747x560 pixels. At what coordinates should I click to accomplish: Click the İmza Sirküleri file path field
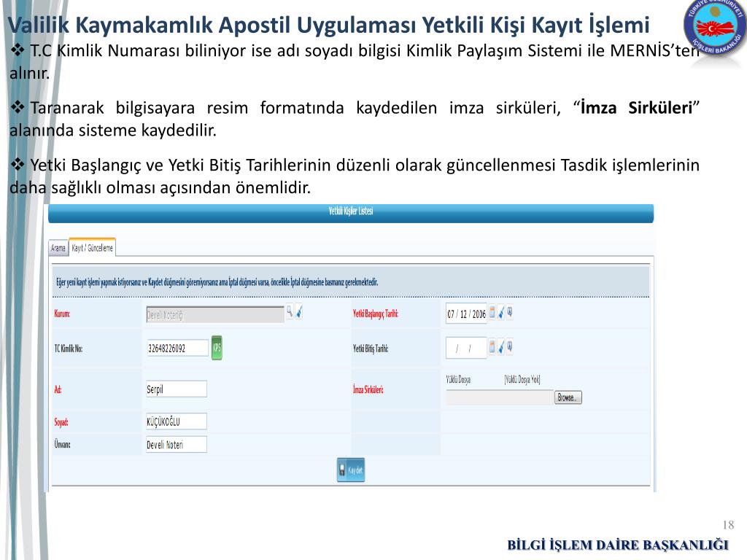[499, 397]
